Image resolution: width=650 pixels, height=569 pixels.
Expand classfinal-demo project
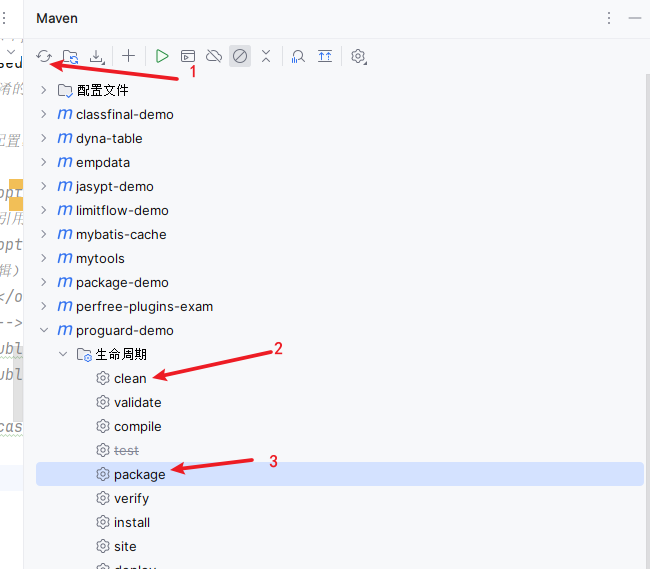(x=44, y=114)
